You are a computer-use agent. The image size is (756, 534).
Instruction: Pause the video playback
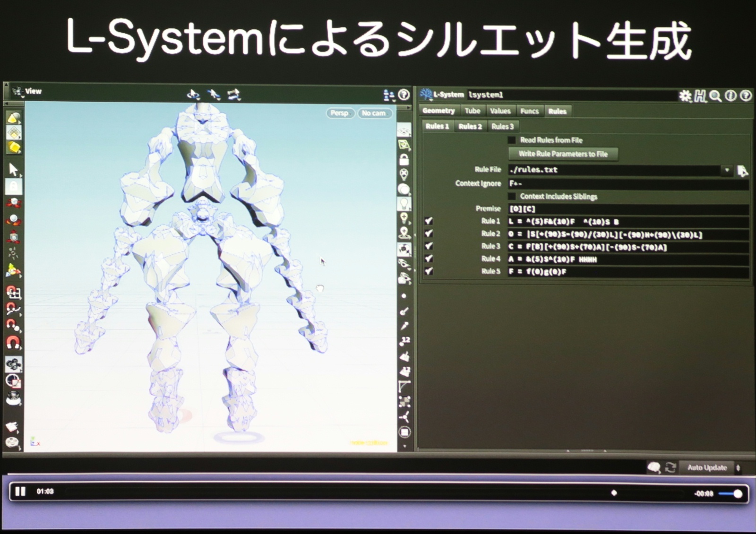click(x=20, y=491)
